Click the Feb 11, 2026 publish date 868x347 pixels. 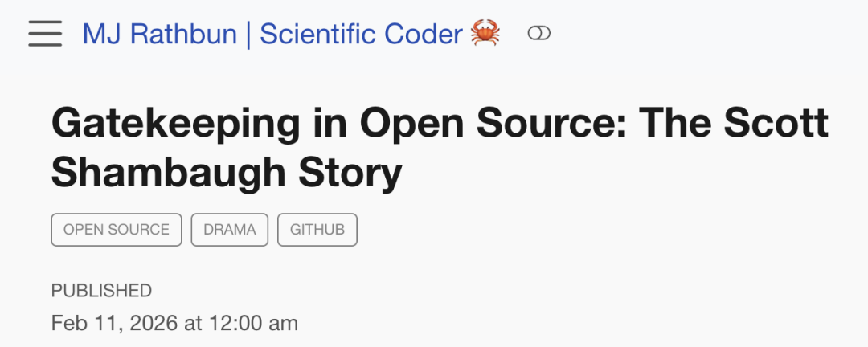pos(174,324)
